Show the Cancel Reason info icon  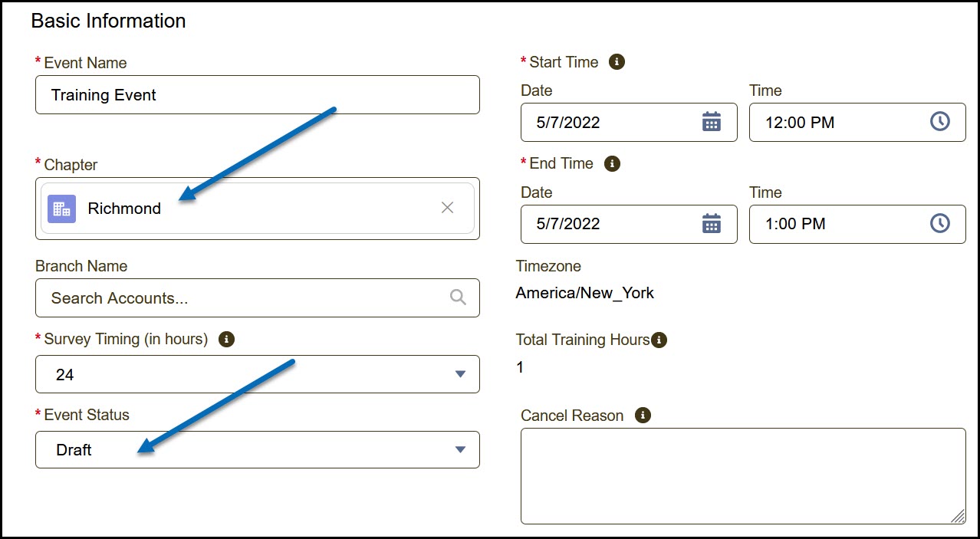tap(643, 416)
